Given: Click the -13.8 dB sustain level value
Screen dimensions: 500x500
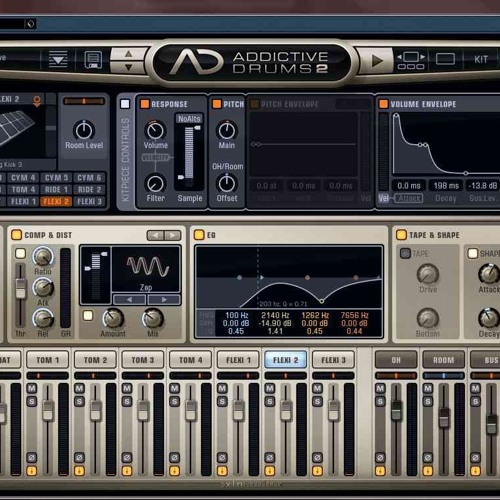Looking at the screenshot, I should (x=482, y=186).
